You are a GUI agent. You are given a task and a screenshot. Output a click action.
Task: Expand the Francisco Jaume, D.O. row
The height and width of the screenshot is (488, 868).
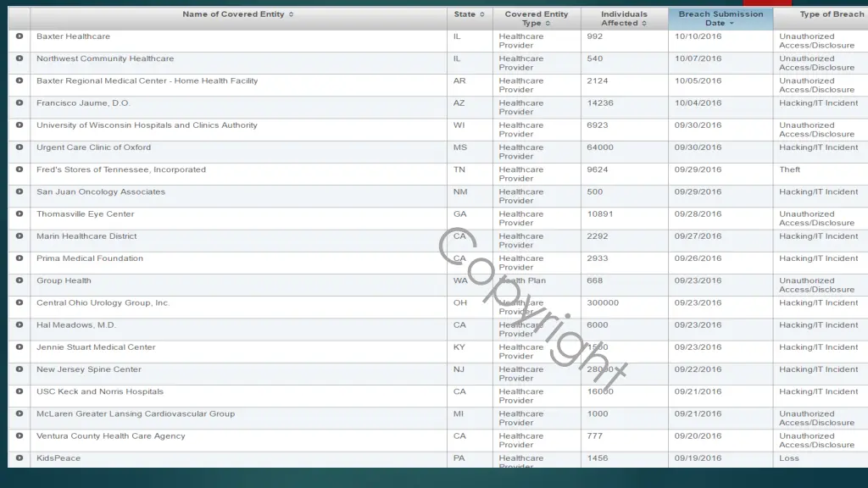pyautogui.click(x=19, y=103)
